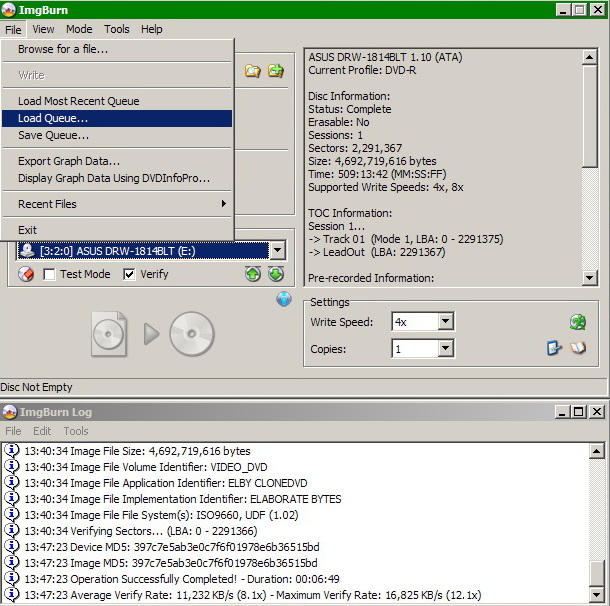
Task: Click Exit in the File menu
Action: tap(117, 230)
